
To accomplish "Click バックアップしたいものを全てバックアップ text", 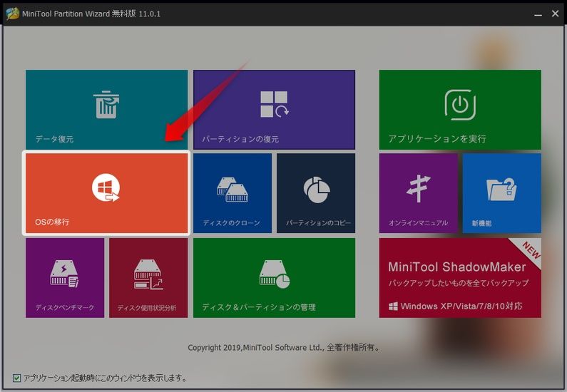I will (x=459, y=283).
